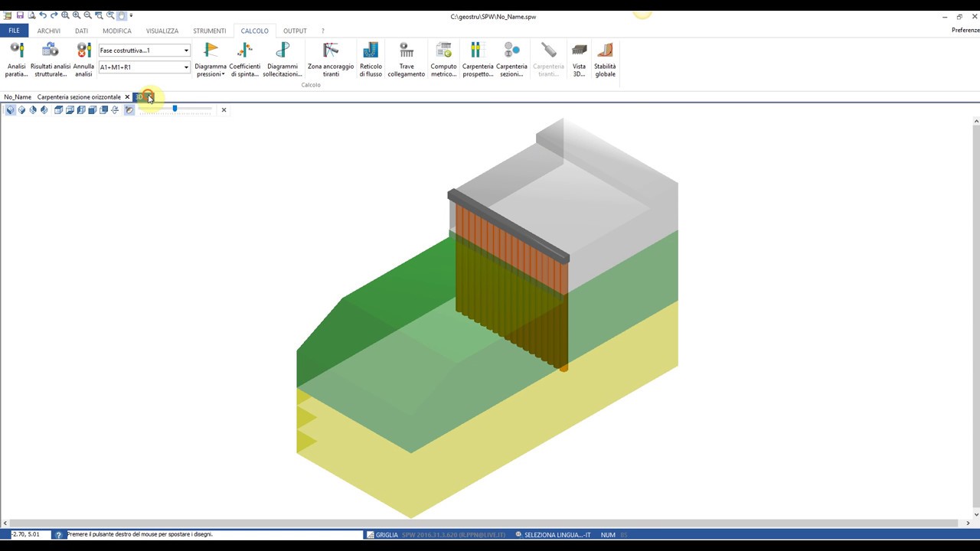Click the vertical scrollbar on right

(976, 318)
